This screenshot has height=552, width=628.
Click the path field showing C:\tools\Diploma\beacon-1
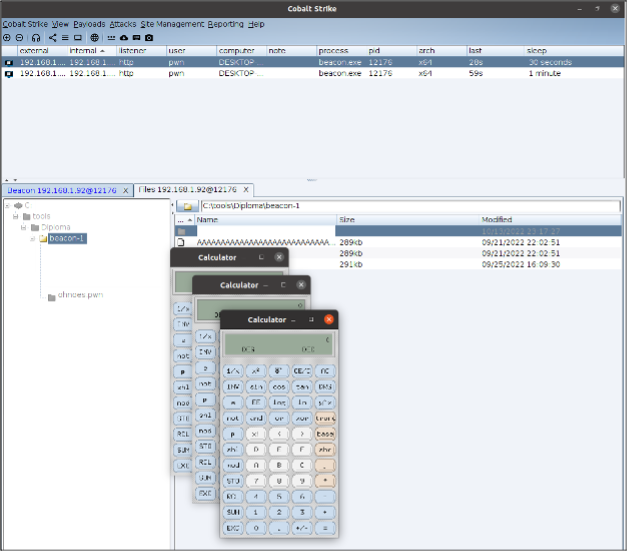click(x=410, y=206)
